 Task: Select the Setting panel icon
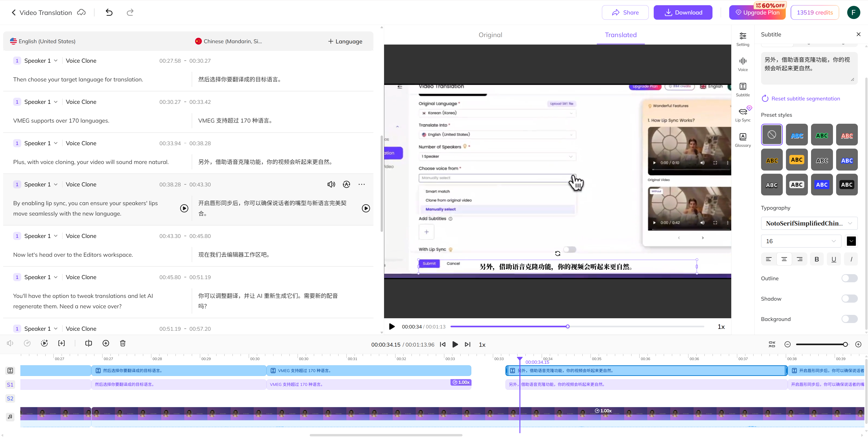click(x=743, y=39)
